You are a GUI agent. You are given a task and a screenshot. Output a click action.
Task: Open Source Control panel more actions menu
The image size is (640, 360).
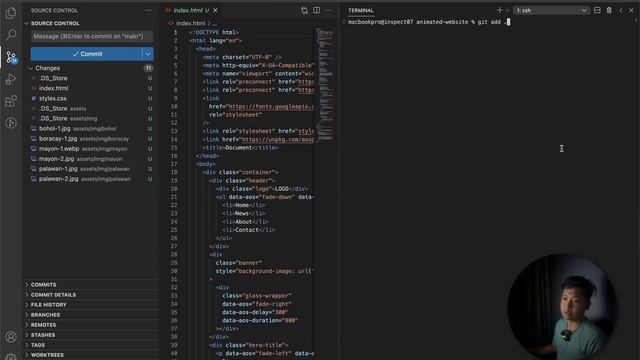click(x=148, y=10)
